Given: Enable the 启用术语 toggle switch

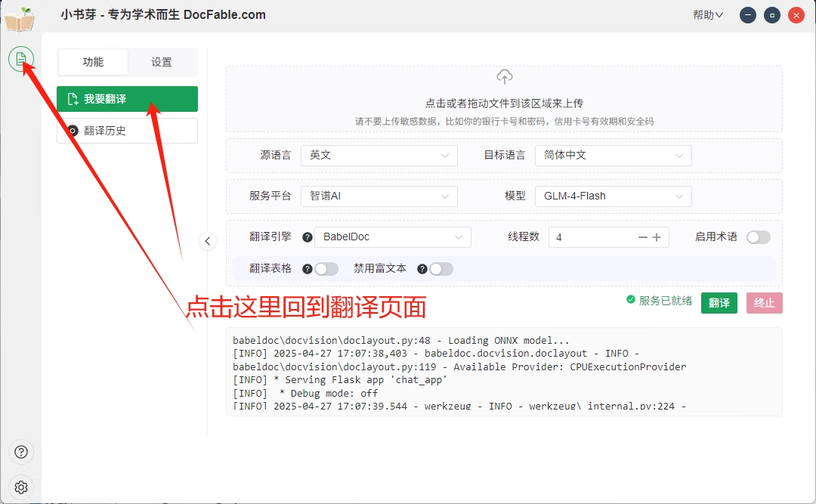Looking at the screenshot, I should [758, 237].
